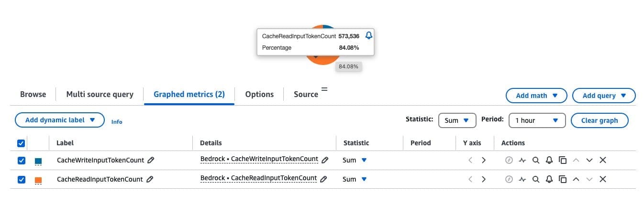The height and width of the screenshot is (216, 644).
Task: Click the Info link
Action: coord(117,122)
